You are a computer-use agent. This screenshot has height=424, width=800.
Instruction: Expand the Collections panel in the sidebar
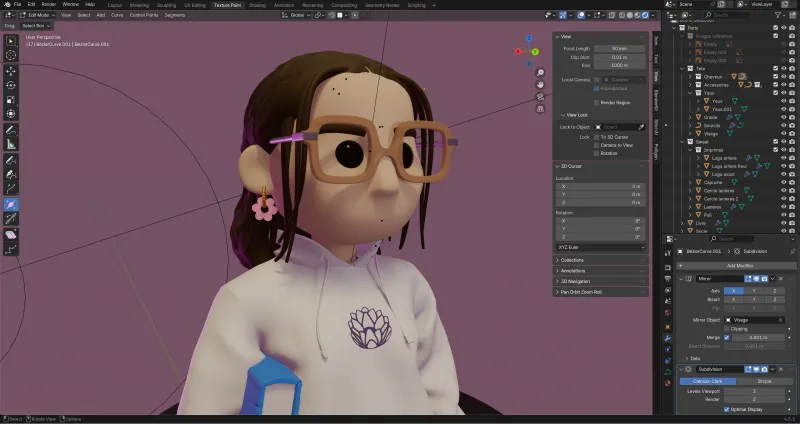[x=601, y=260]
